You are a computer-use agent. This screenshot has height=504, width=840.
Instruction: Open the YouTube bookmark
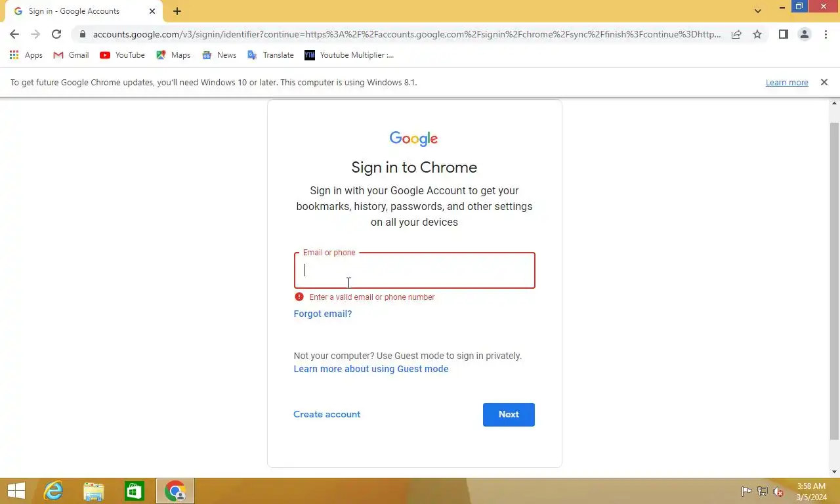point(122,55)
